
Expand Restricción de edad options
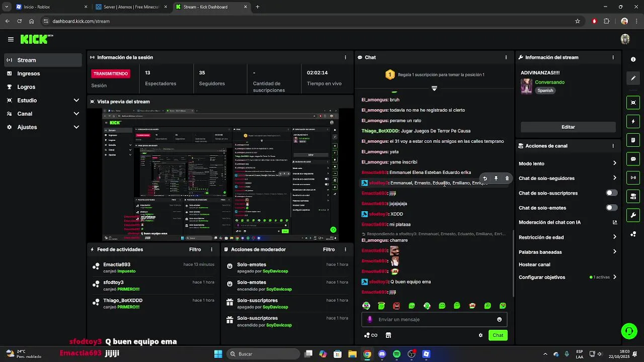click(614, 237)
